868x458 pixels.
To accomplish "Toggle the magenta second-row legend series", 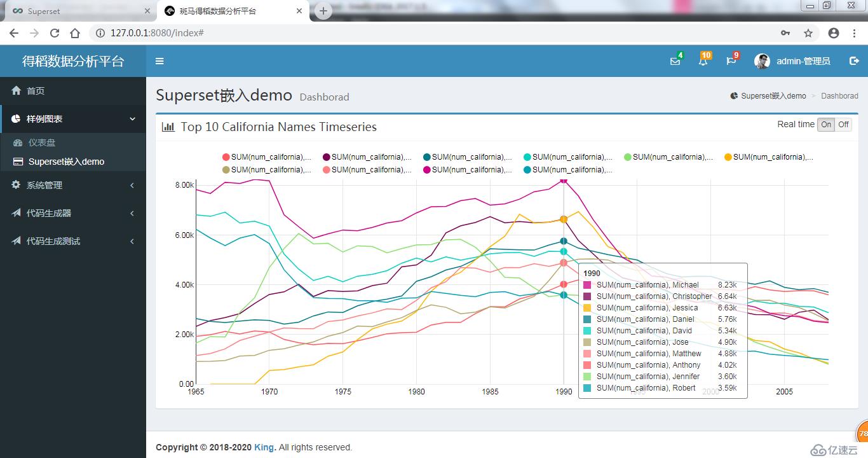I will click(468, 170).
